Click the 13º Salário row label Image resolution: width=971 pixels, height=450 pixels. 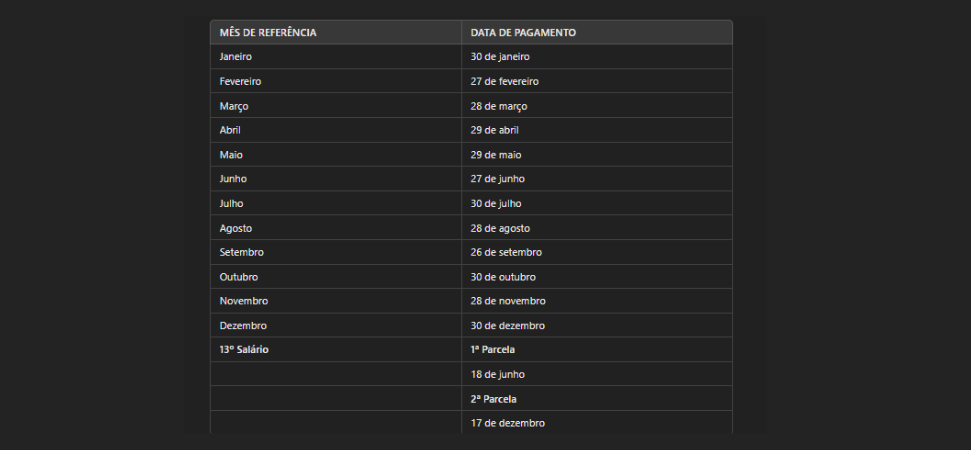tap(244, 350)
